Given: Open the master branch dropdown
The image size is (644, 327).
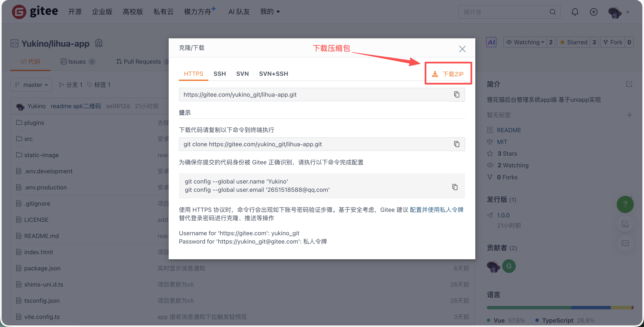Looking at the screenshot, I should click(31, 85).
